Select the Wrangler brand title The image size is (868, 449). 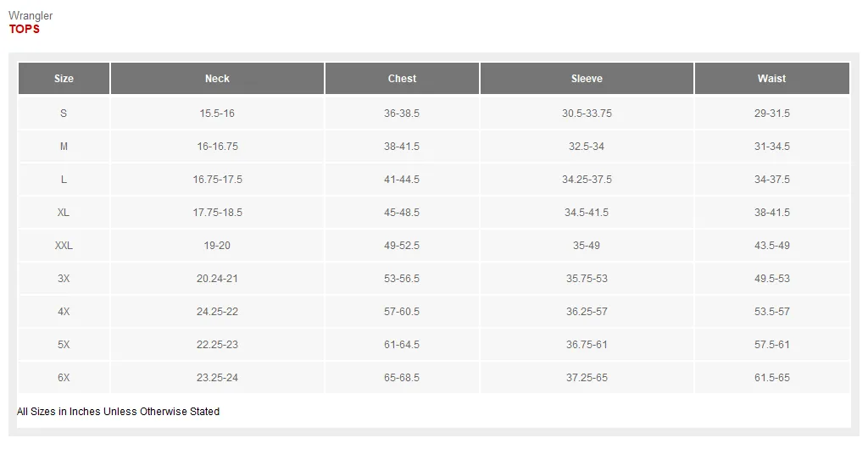[x=31, y=15]
